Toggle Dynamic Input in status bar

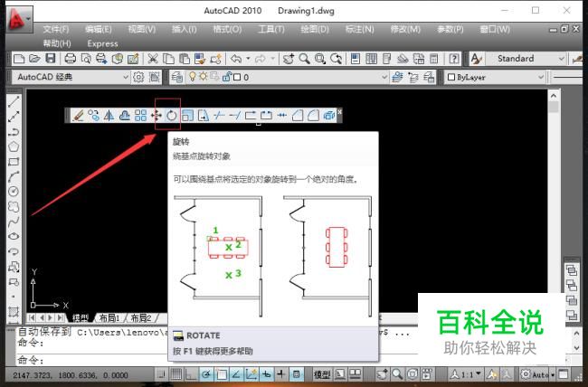[266, 373]
